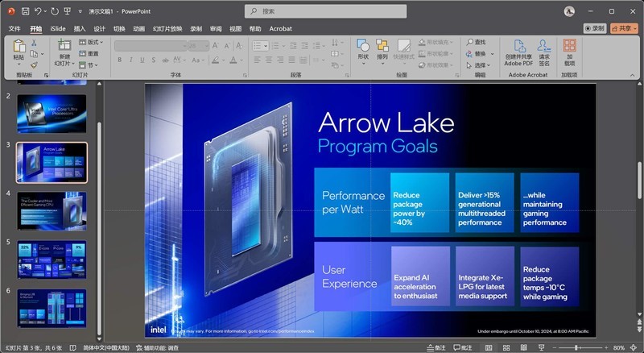Switch to Reading view icon
The image size is (644, 353).
[524, 348]
